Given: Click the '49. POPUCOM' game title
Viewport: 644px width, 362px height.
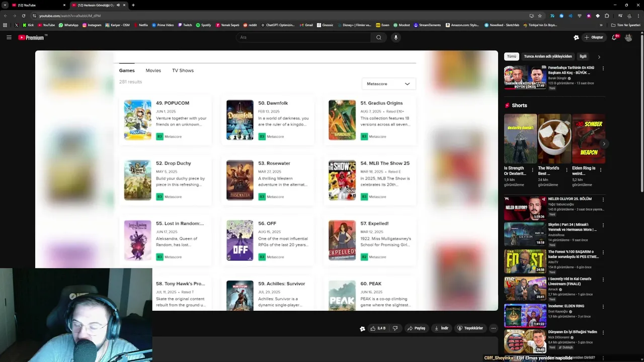Looking at the screenshot, I should (173, 103).
